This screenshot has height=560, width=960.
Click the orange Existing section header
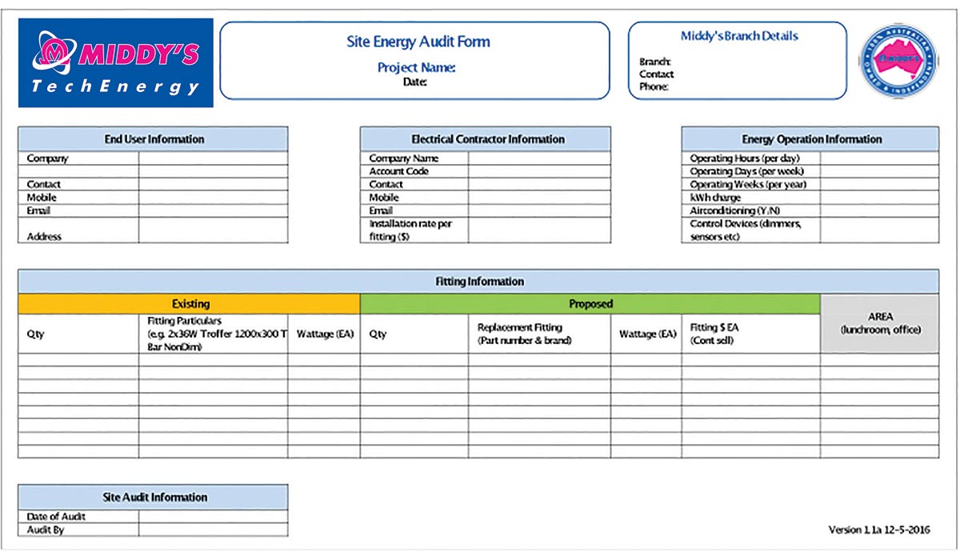pyautogui.click(x=189, y=304)
